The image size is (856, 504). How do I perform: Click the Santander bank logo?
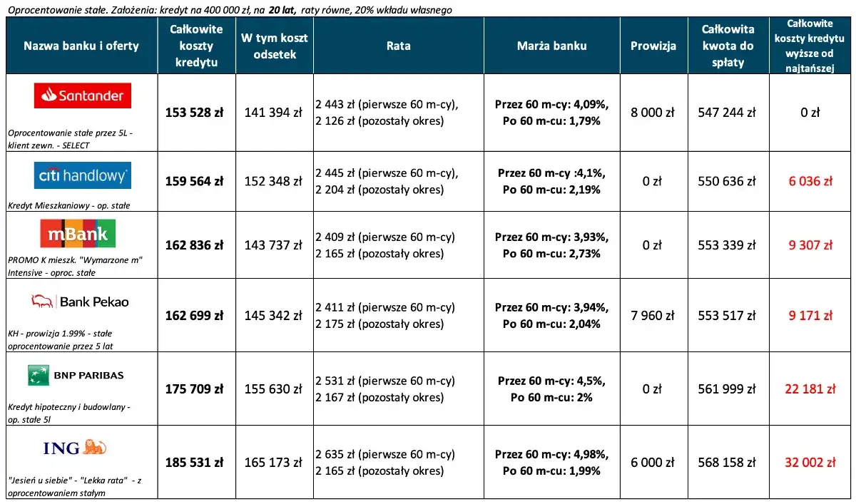pos(82,96)
